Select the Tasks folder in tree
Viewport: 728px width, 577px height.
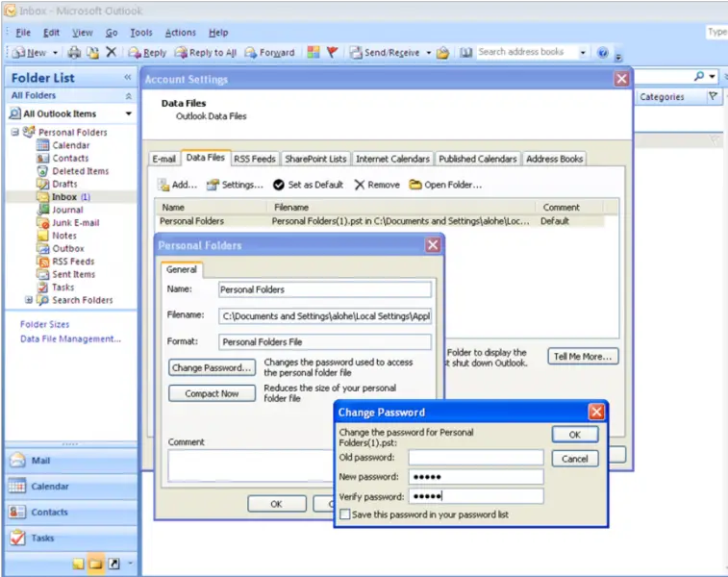click(63, 288)
